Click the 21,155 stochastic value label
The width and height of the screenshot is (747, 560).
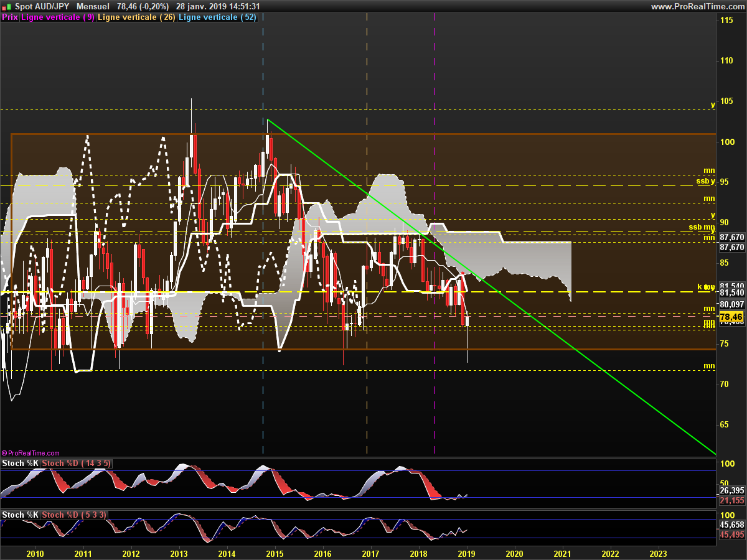pyautogui.click(x=731, y=500)
